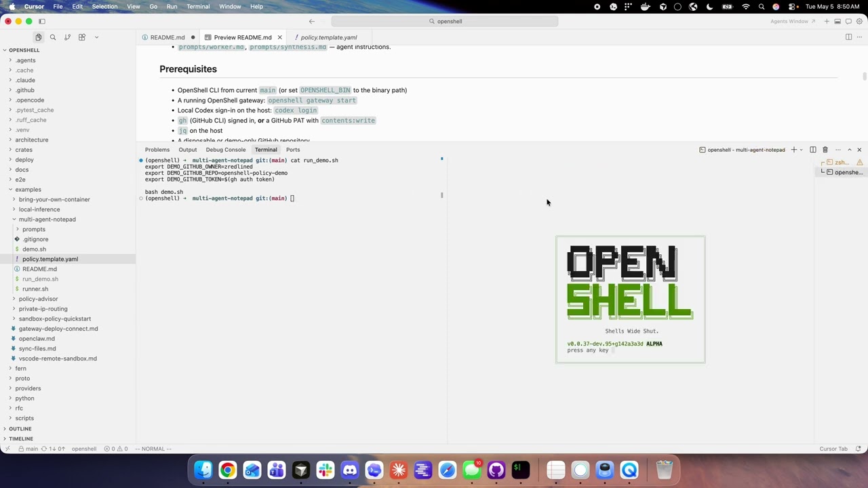Viewport: 868px width, 488px height.
Task: Maximize the panel with the chevron-up icon
Action: [849, 150]
